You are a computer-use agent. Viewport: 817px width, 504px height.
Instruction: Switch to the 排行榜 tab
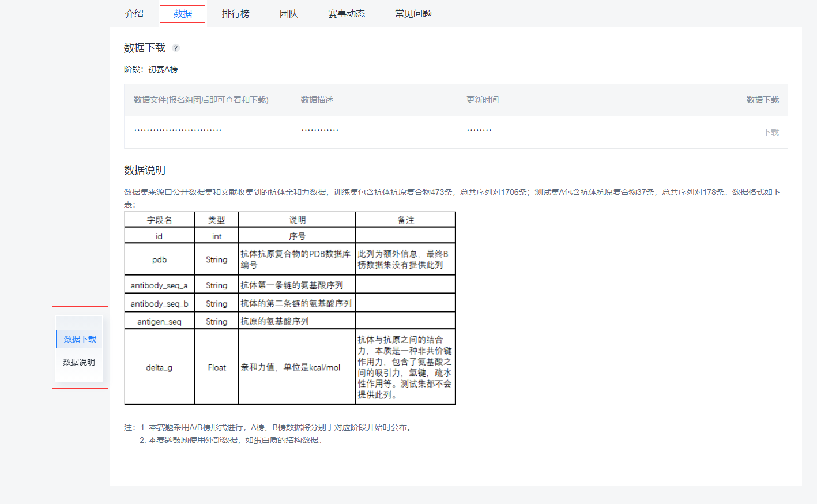click(x=236, y=14)
